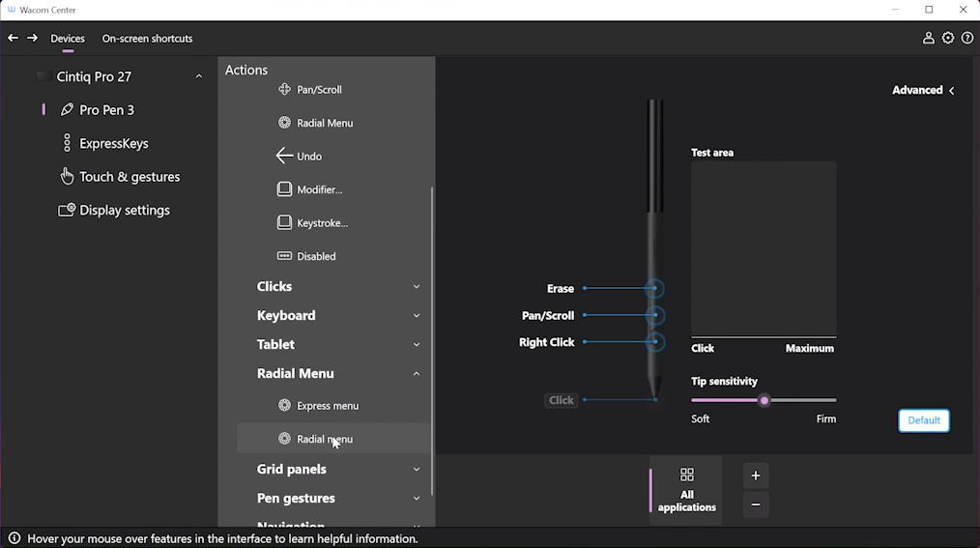Screen dimensions: 980x548
Task: Click the Actions list scrollbar
Action: tap(431, 340)
